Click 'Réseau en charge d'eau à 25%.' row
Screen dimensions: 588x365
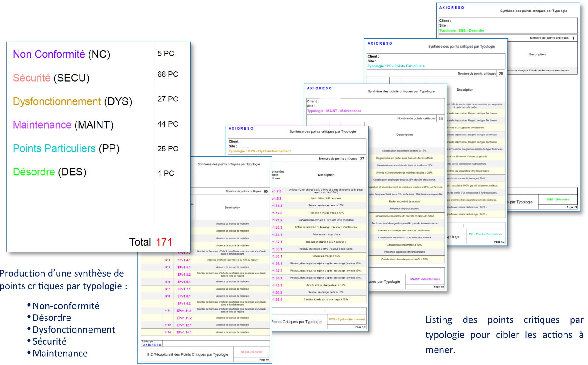326,206
